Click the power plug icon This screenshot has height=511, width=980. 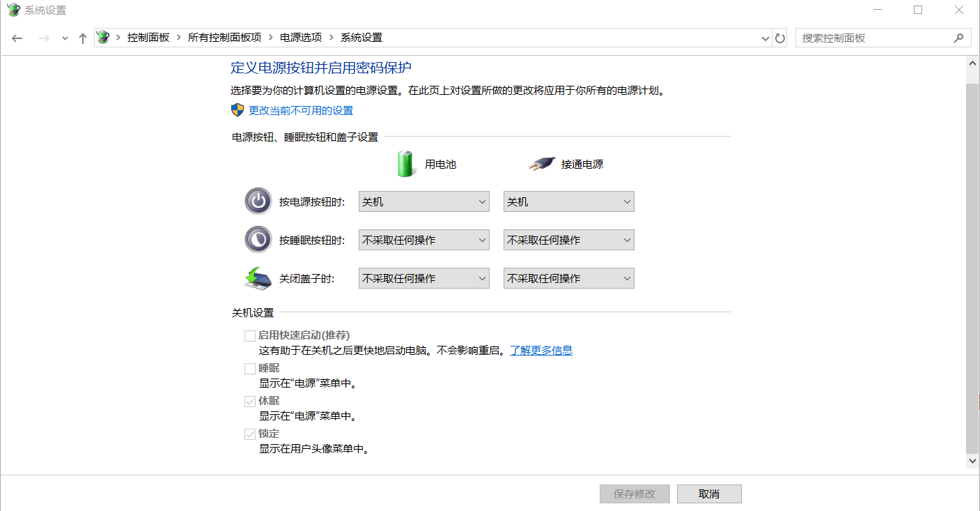[x=541, y=165]
